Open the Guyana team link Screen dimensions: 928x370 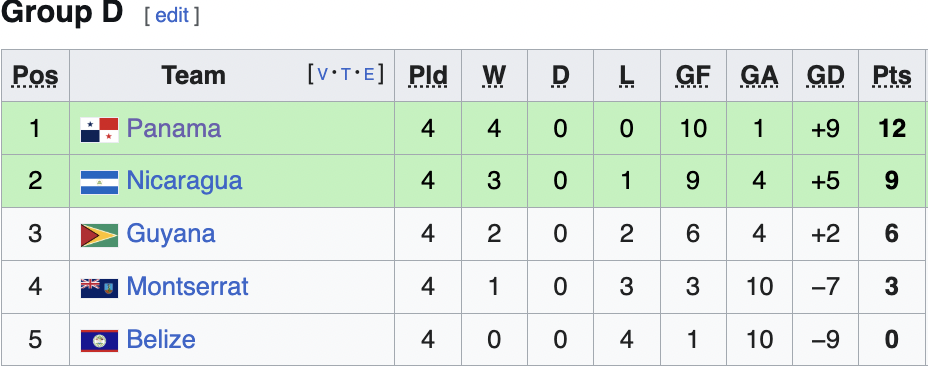tap(170, 234)
